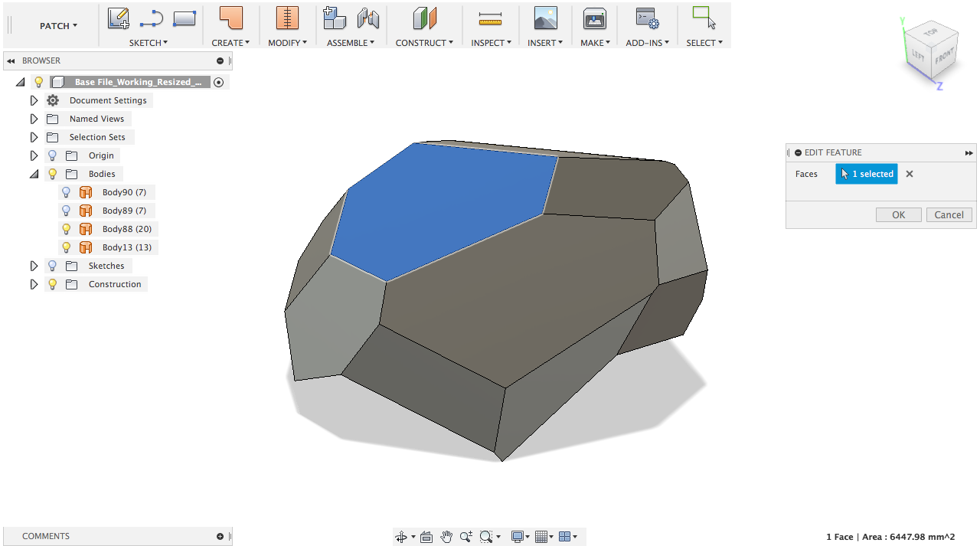Screen dimensions: 980x546
Task: Open the CONSTRUCT menu
Action: coord(424,43)
